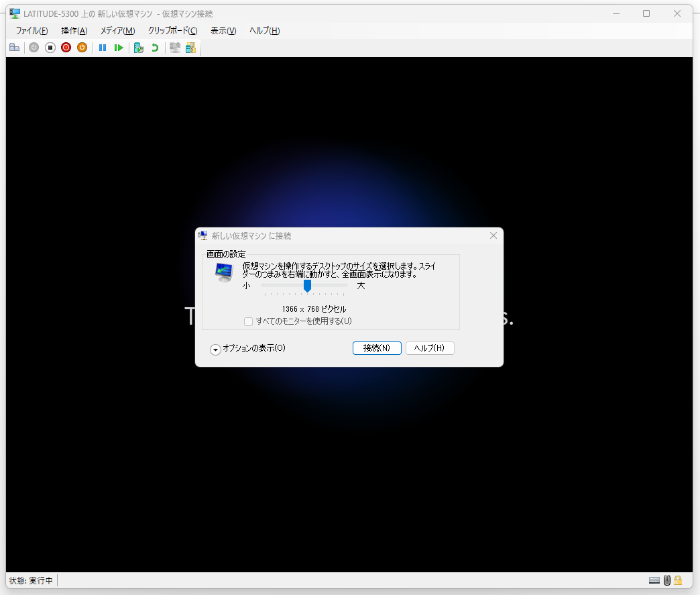This screenshot has width=700, height=595.
Task: Click the greyed Enhanced session icon
Action: [175, 48]
